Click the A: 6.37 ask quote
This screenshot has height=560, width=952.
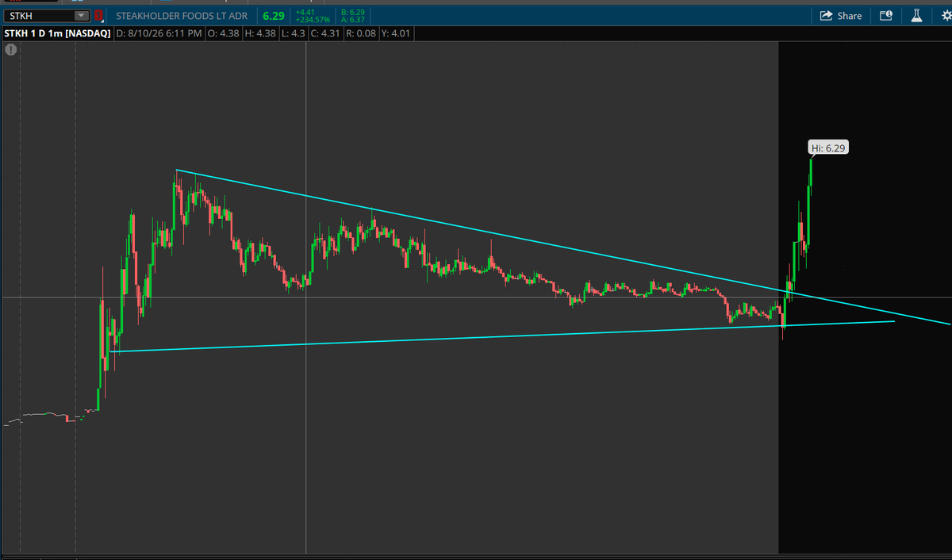tap(351, 20)
